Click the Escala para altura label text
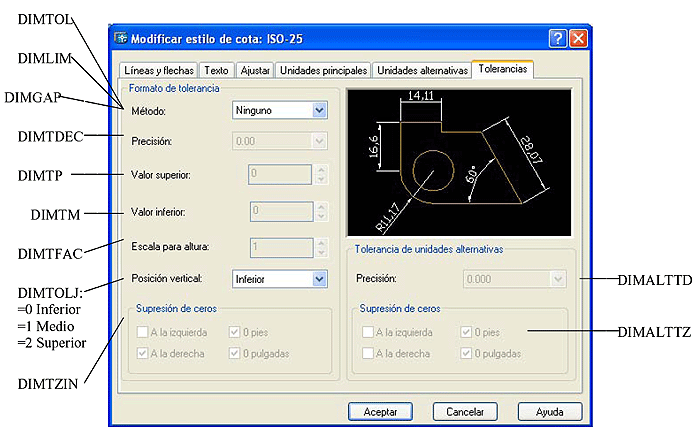Image resolution: width=700 pixels, height=447 pixels. click(170, 246)
